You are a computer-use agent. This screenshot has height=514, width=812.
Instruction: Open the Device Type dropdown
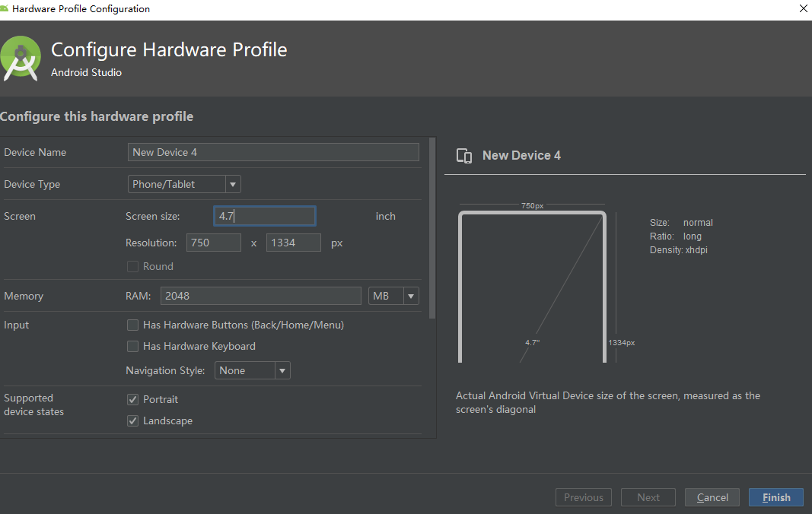click(184, 184)
